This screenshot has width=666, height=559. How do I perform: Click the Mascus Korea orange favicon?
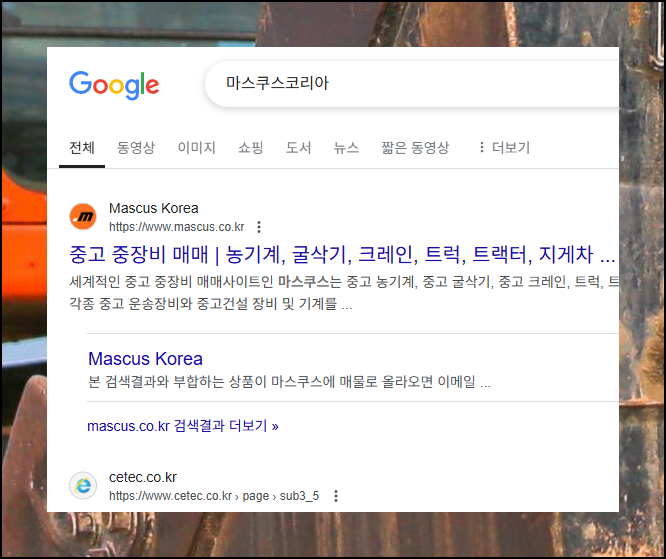point(83,216)
